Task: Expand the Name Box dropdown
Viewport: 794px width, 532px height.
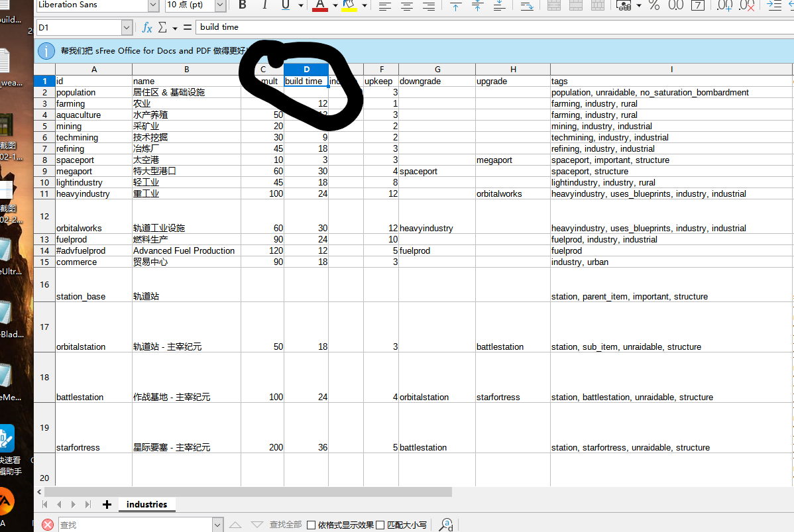Action: (127, 28)
